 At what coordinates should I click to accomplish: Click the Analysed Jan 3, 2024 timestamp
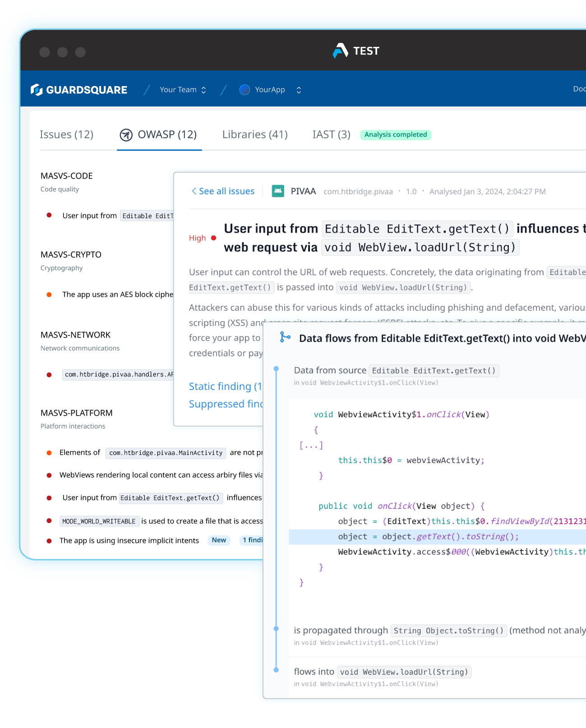[487, 192]
